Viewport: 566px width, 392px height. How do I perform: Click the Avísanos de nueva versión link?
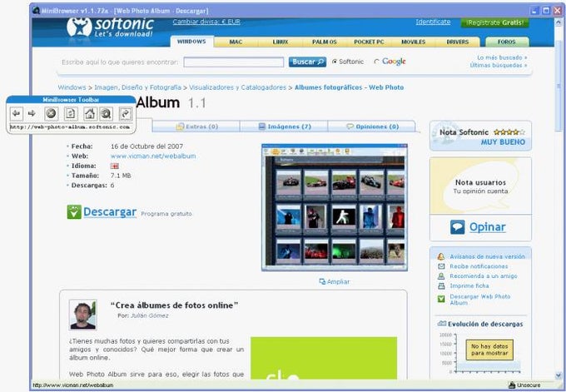[x=487, y=256]
